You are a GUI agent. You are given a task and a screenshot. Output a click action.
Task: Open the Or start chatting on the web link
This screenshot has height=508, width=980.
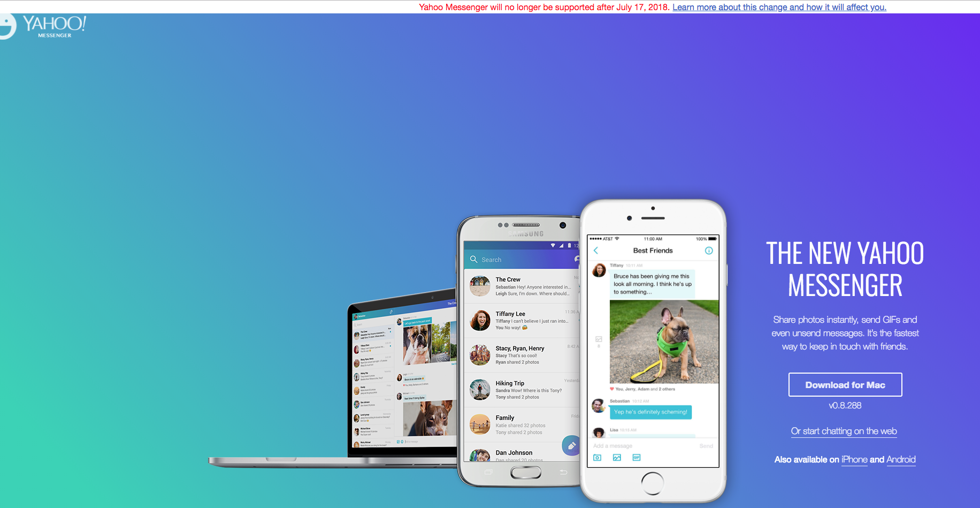click(x=844, y=431)
